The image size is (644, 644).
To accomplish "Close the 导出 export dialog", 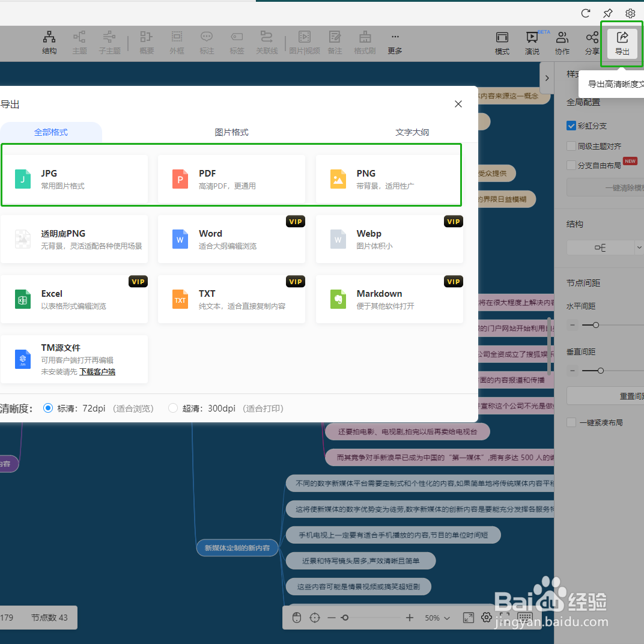I will (458, 104).
